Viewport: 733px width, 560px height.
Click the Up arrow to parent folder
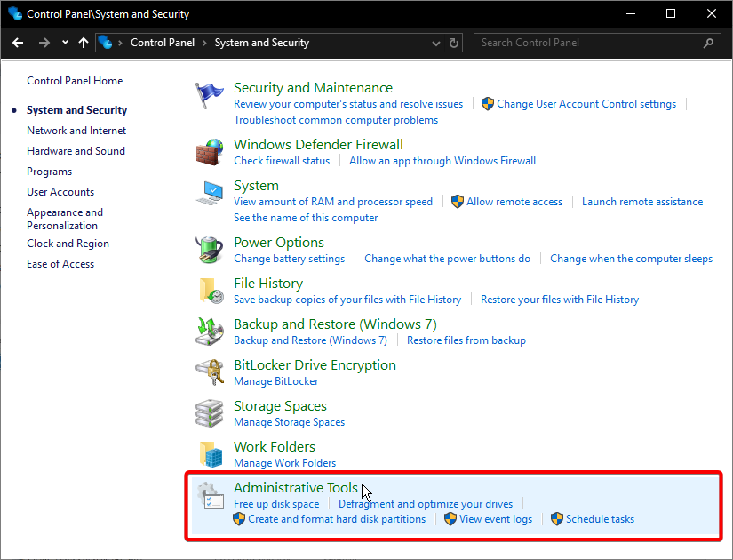(84, 43)
